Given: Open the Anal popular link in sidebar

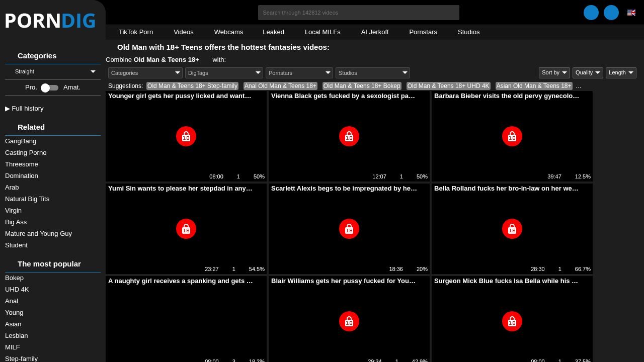Looking at the screenshot, I should 12,301.
